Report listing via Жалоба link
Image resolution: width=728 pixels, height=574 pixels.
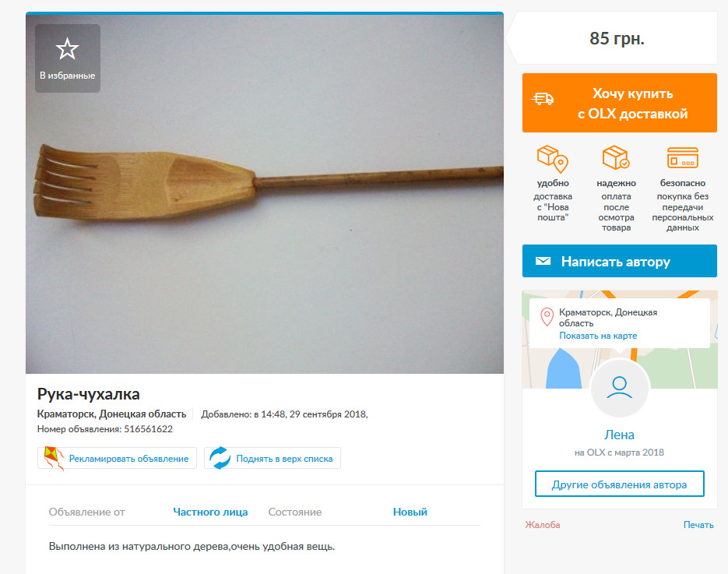tap(542, 525)
